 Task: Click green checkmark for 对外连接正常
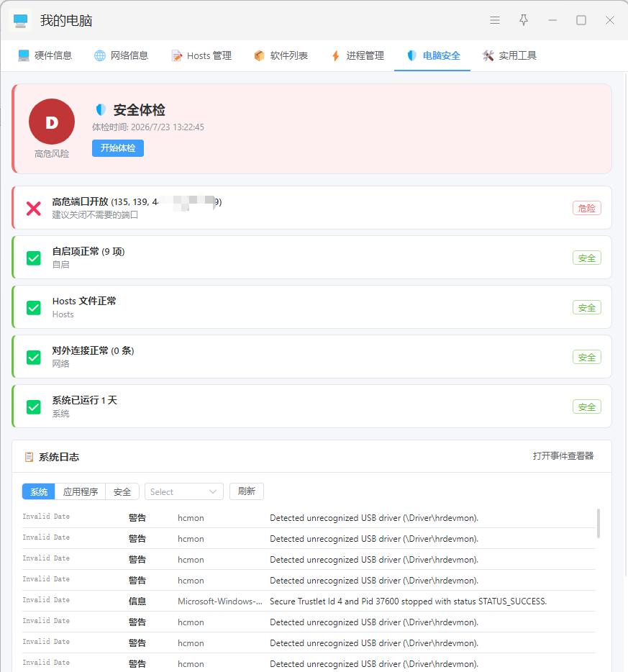(x=33, y=358)
